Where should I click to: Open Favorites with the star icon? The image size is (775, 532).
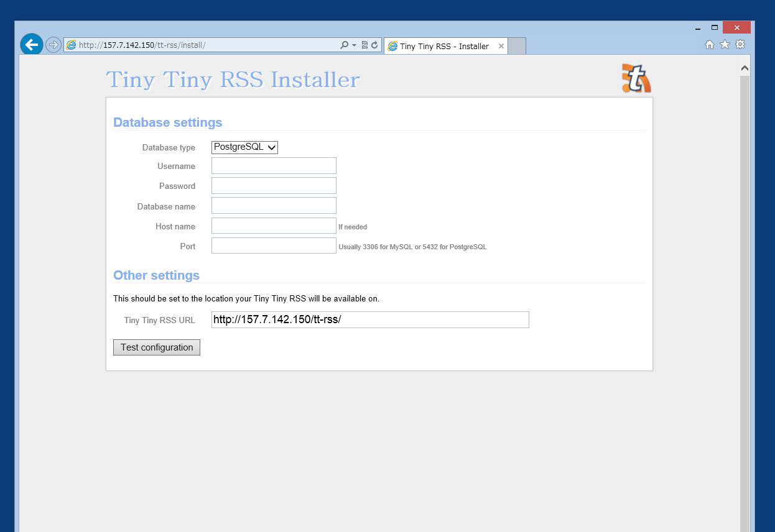725,45
